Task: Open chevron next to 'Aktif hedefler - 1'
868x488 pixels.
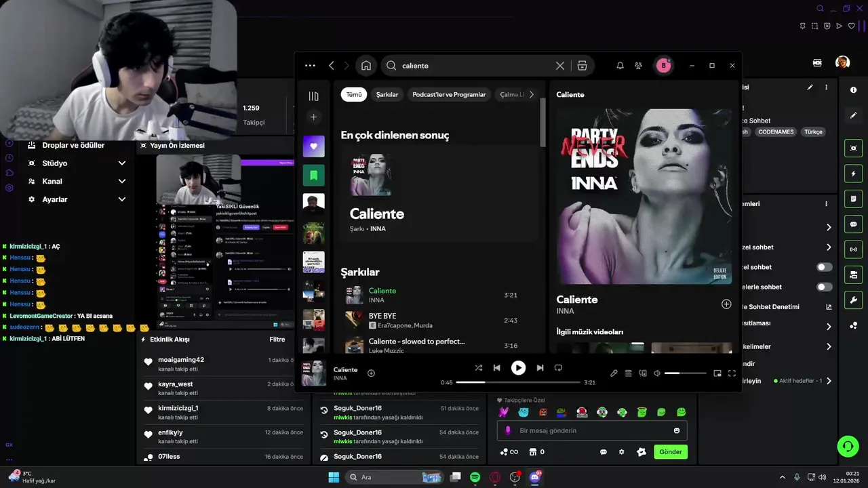Action: tap(829, 381)
